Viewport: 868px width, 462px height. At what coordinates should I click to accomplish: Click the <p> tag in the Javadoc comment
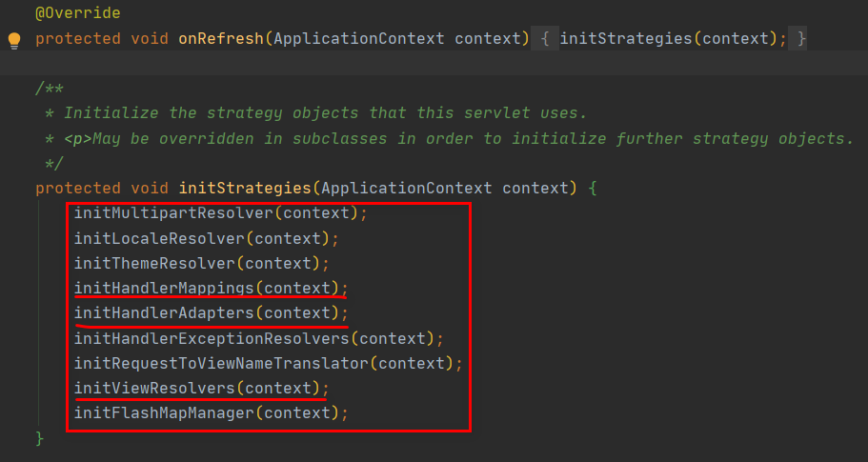(x=78, y=139)
